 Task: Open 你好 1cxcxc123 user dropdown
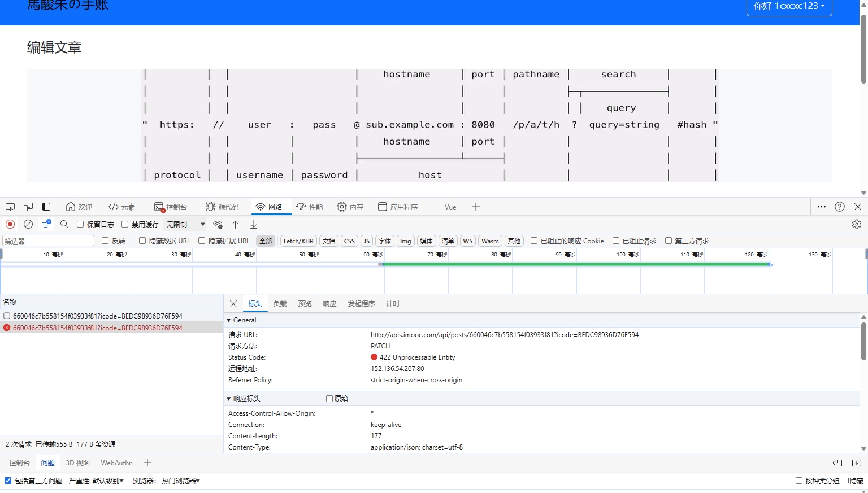pos(789,6)
